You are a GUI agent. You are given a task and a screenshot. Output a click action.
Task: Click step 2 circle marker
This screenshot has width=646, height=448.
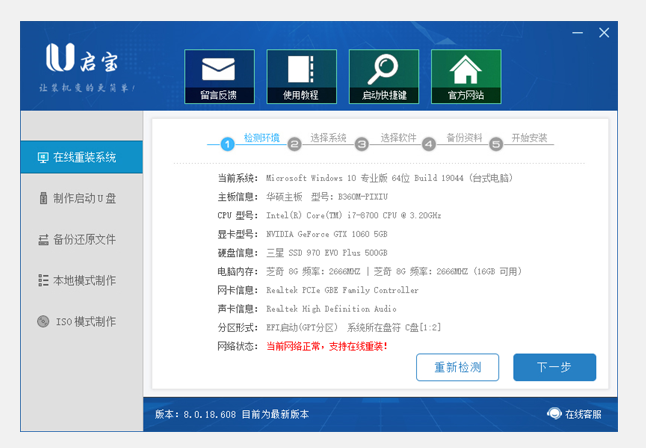click(x=294, y=144)
